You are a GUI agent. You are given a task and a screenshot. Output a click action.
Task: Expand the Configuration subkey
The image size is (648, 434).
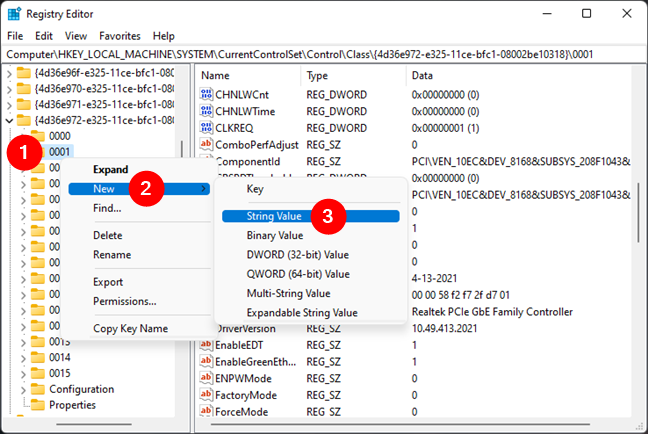click(x=23, y=390)
